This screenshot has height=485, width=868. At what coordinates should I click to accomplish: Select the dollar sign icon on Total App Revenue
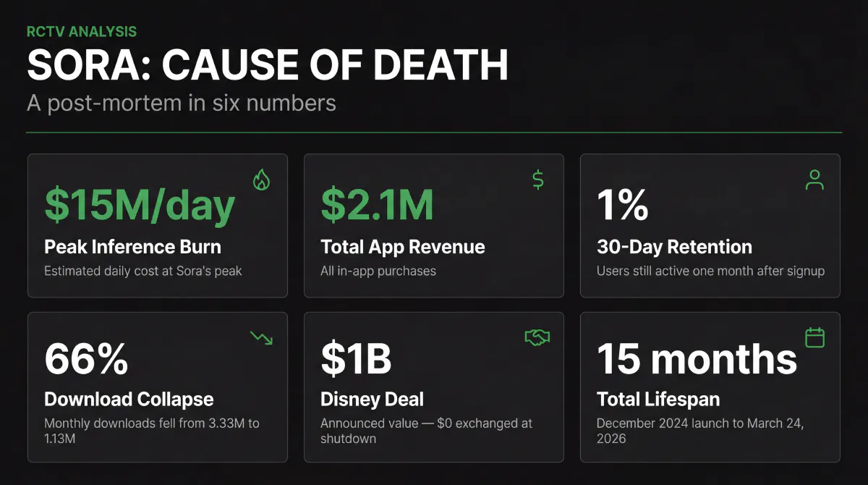pyautogui.click(x=536, y=179)
